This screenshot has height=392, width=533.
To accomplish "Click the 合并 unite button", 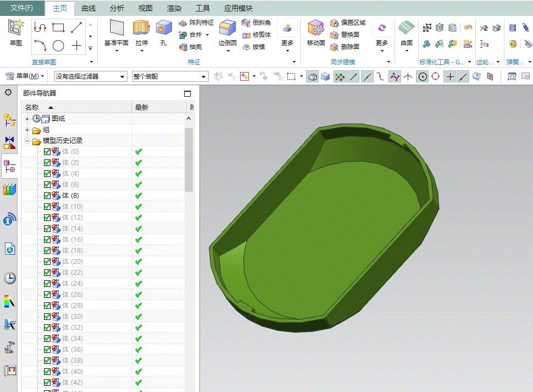I will [x=190, y=35].
